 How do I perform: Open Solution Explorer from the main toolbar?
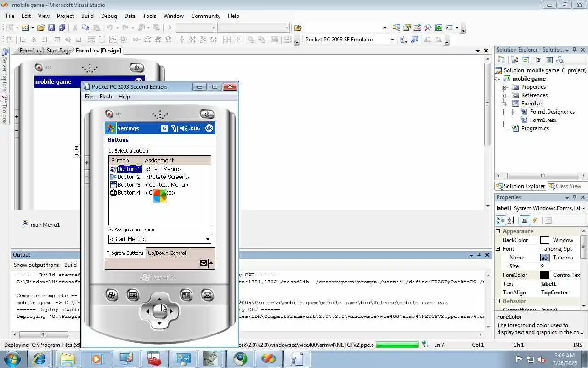(396, 28)
